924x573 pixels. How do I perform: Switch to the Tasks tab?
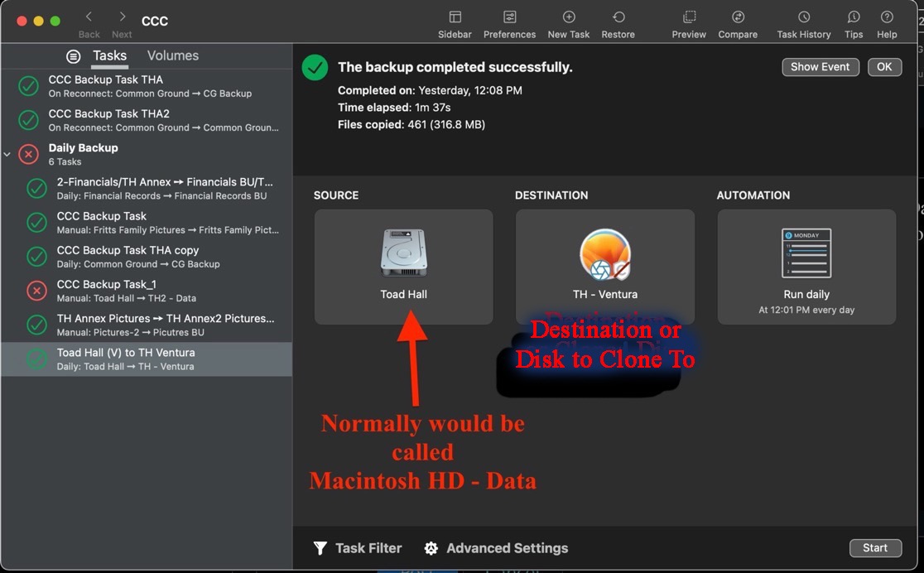click(x=109, y=55)
